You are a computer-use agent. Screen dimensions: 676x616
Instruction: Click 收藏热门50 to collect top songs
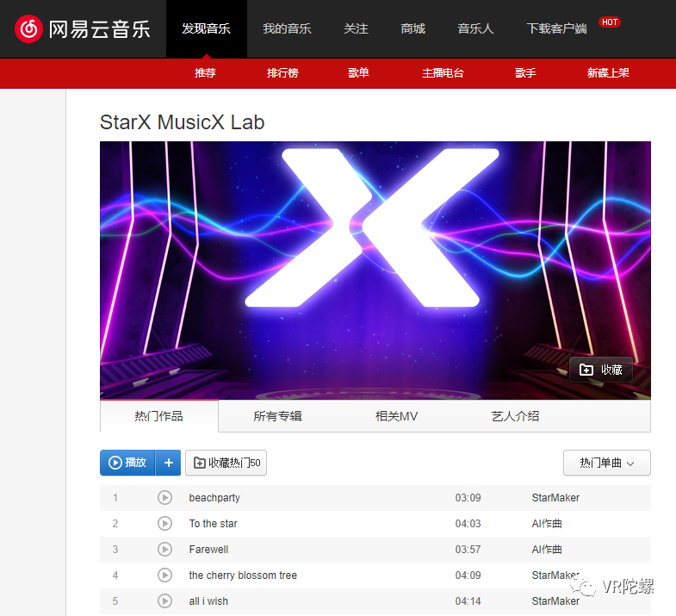226,463
